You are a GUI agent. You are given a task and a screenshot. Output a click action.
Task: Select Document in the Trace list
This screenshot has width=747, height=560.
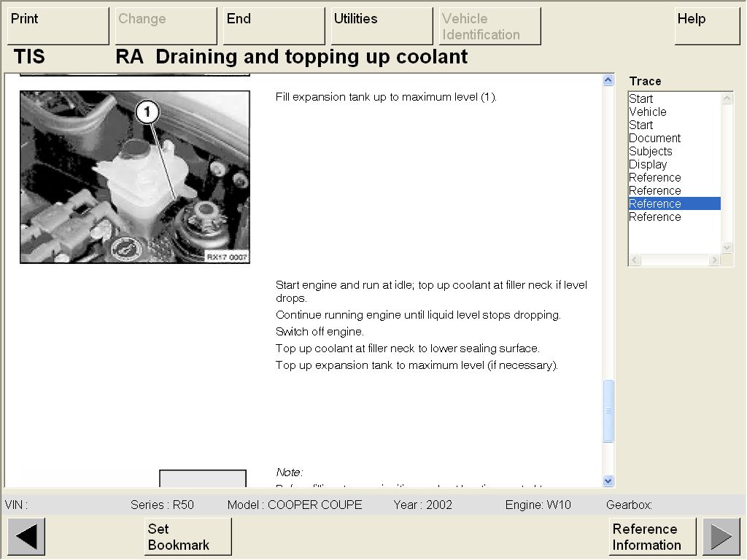(x=654, y=138)
